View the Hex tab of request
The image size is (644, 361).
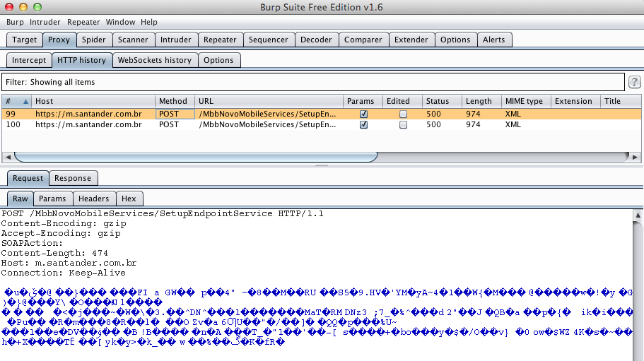pyautogui.click(x=129, y=199)
